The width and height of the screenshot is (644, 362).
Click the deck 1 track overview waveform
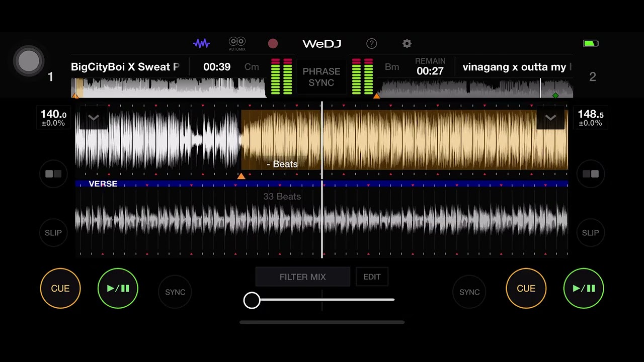pyautogui.click(x=169, y=87)
